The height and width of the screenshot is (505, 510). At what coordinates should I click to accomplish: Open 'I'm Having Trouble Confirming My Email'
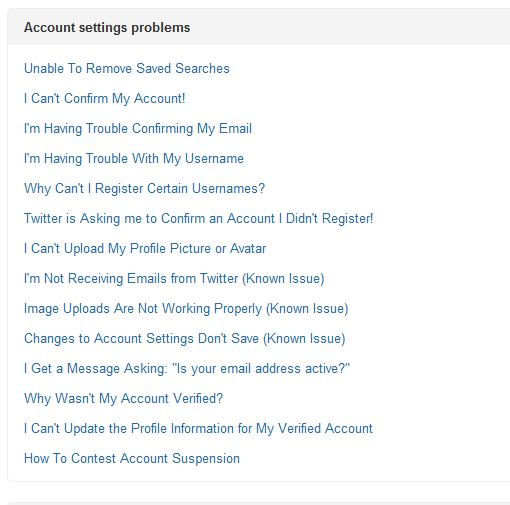tap(138, 129)
